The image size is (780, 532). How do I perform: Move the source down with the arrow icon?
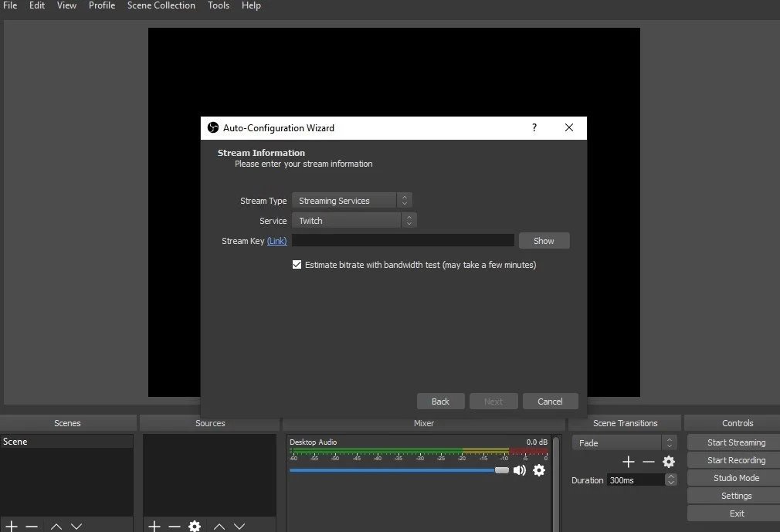click(x=240, y=526)
